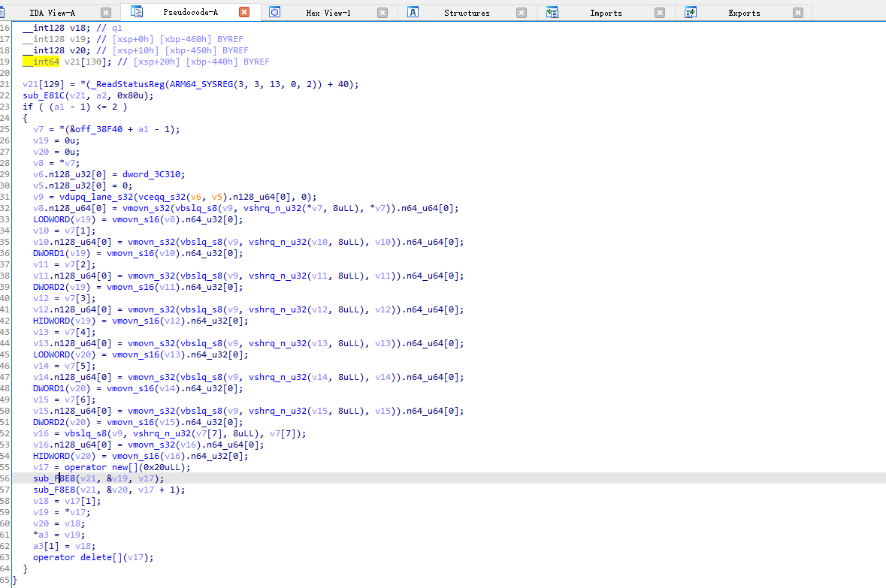Image resolution: width=886 pixels, height=588 pixels.
Task: Close the Imports tab
Action: 659,13
